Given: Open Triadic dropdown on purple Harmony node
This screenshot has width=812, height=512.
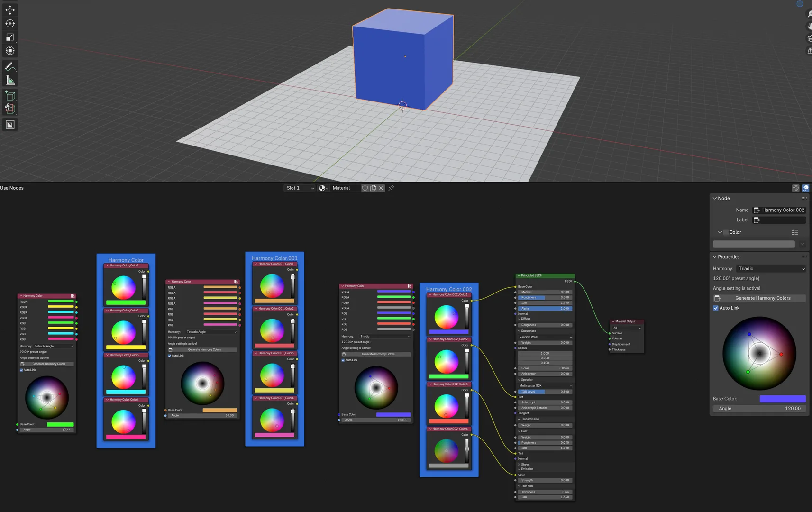Looking at the screenshot, I should [385, 337].
